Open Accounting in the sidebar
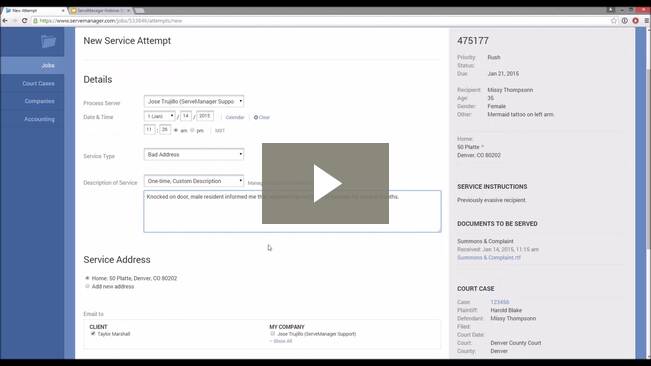The width and height of the screenshot is (651, 366). pyautogui.click(x=39, y=119)
